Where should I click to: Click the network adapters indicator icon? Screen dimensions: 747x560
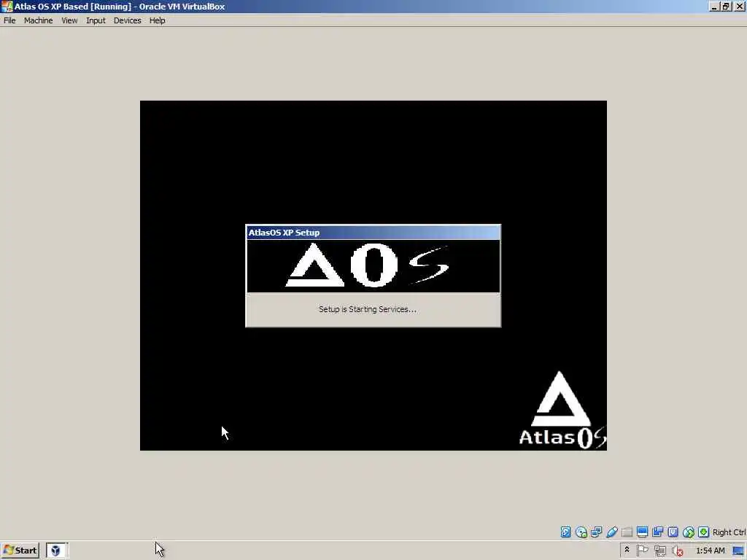click(596, 532)
